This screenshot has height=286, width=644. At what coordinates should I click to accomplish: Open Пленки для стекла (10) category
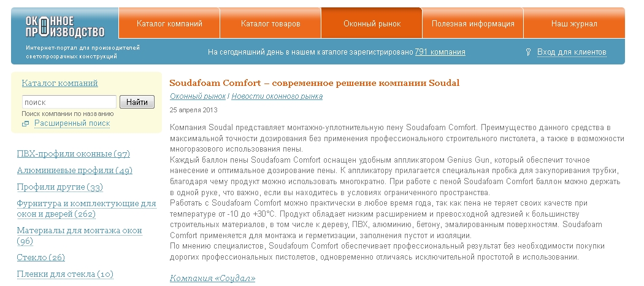pyautogui.click(x=65, y=274)
